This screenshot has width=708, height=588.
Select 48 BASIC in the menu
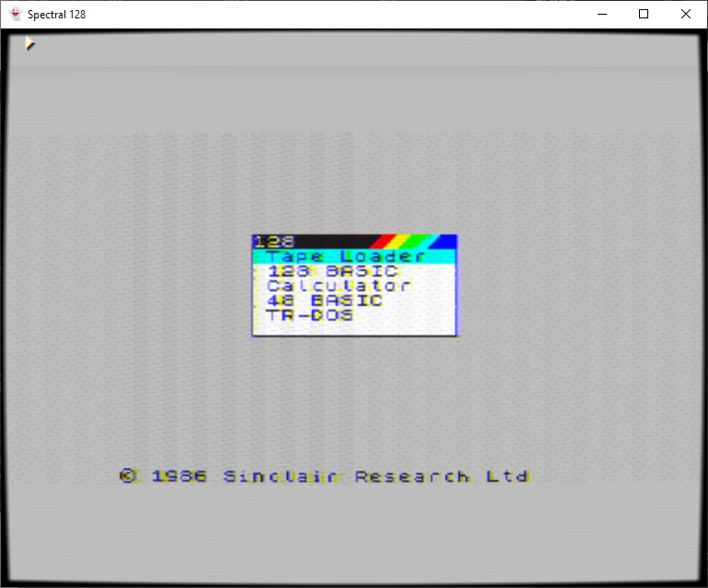click(x=325, y=300)
